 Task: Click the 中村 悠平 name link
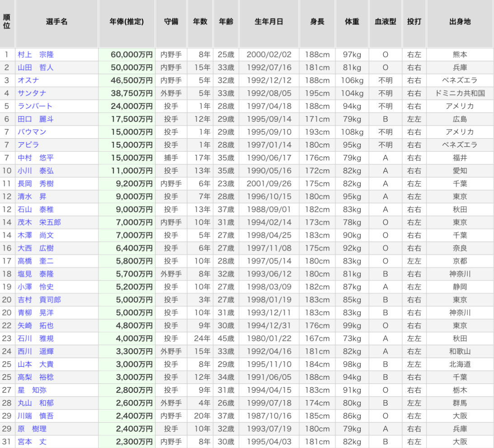36,158
